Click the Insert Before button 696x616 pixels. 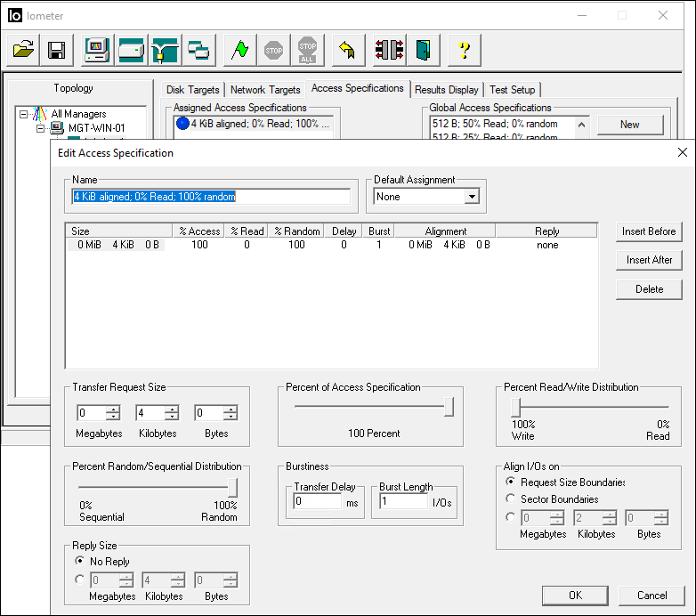point(649,231)
